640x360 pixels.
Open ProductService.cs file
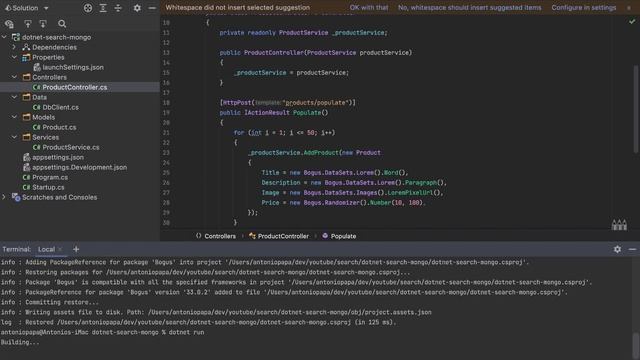tap(71, 147)
